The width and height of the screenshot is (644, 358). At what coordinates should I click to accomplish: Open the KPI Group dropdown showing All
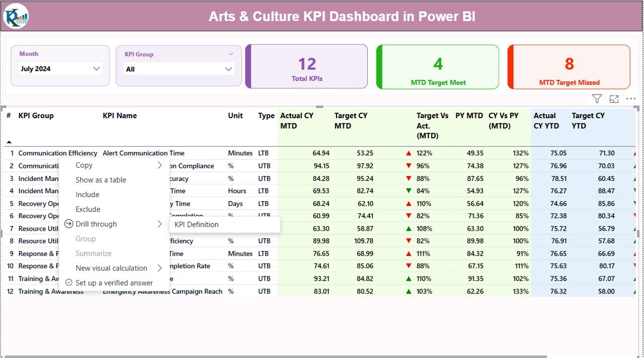(179, 69)
